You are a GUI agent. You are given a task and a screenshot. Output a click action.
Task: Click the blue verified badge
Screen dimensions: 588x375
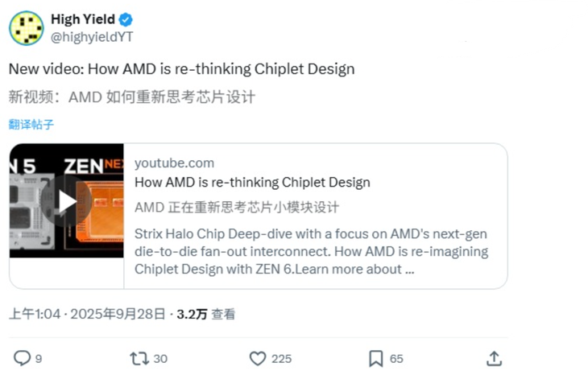127,19
